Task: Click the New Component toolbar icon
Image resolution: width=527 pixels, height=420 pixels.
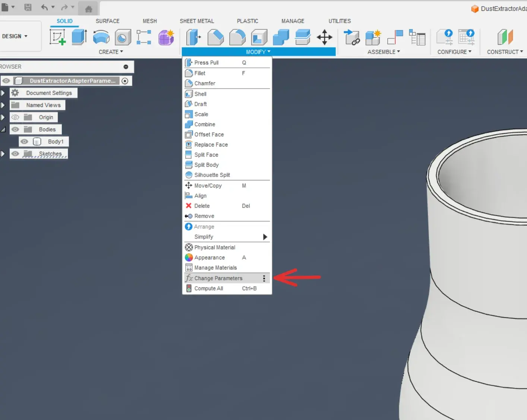Action: coord(373,37)
